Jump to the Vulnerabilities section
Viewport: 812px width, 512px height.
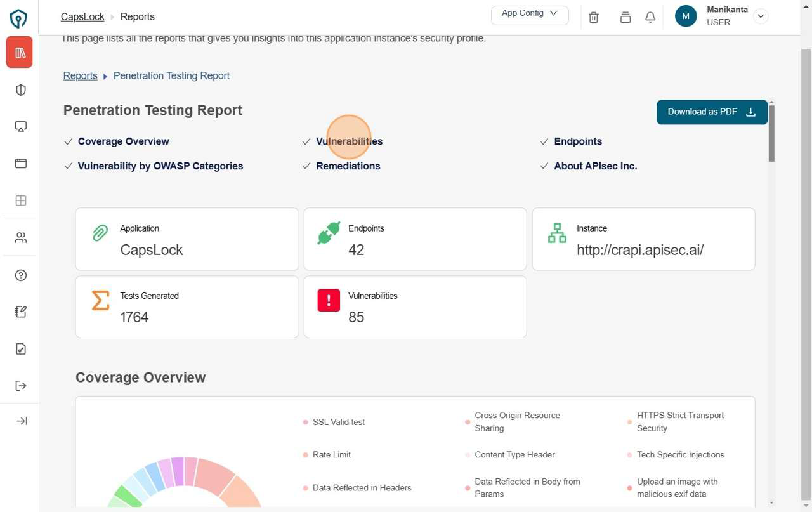tap(349, 141)
